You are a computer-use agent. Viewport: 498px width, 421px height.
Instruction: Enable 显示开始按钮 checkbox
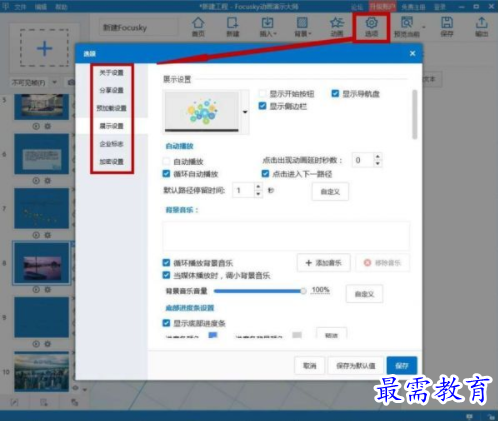[263, 93]
